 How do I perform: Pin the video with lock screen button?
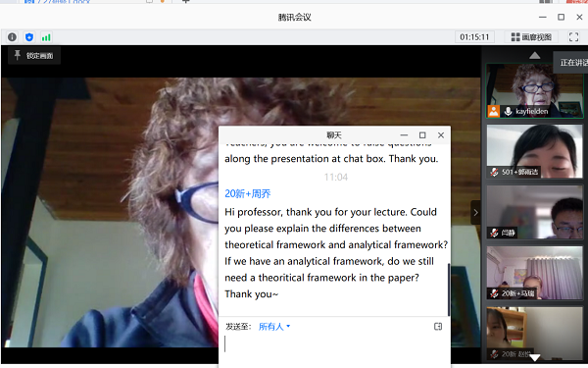coord(33,56)
